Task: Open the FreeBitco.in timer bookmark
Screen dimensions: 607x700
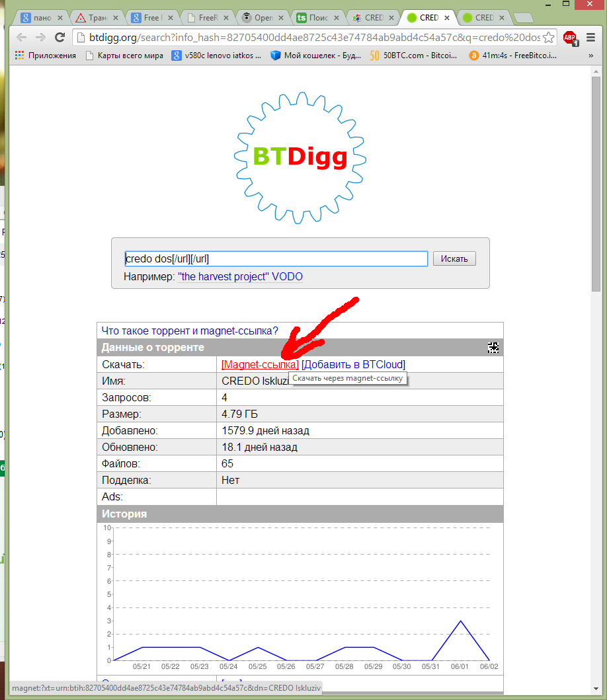Action: pos(512,56)
